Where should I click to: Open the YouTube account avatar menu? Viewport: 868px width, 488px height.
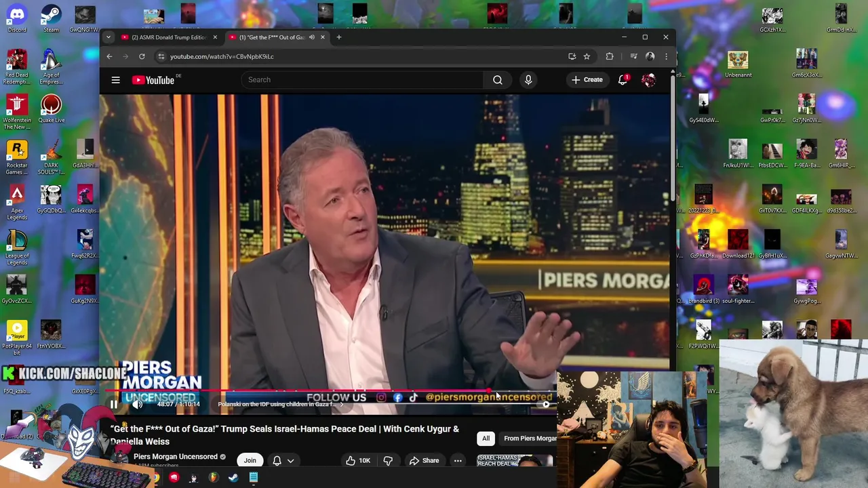tap(648, 80)
